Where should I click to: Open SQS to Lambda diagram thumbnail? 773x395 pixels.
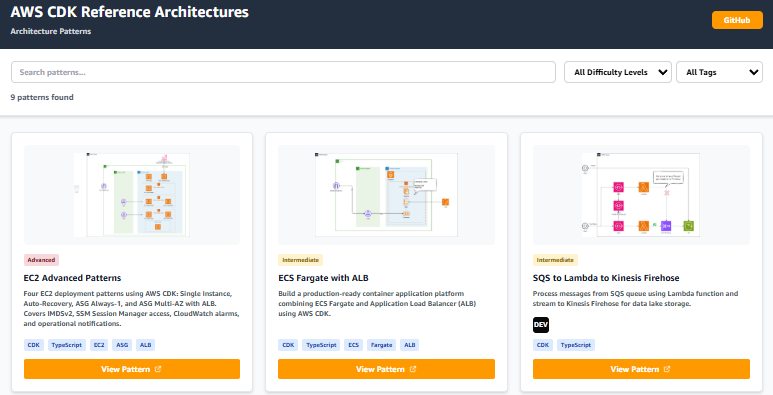(641, 195)
